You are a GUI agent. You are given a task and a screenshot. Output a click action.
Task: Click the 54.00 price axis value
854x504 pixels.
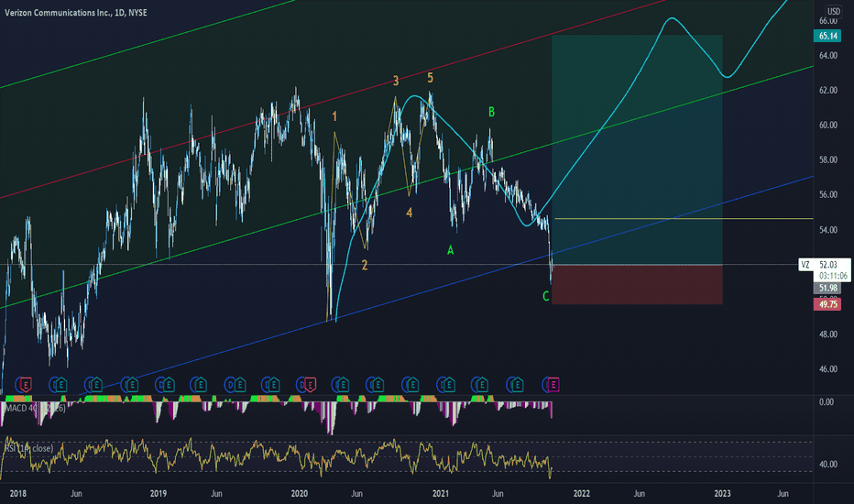827,230
